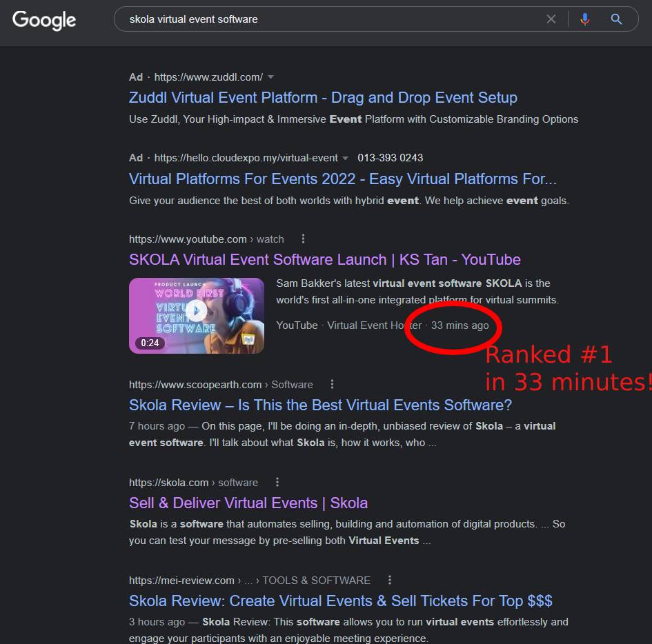The width and height of the screenshot is (652, 644).
Task: Click the hello.cloudexpo.my/virtual-event ad URL
Action: (x=246, y=159)
